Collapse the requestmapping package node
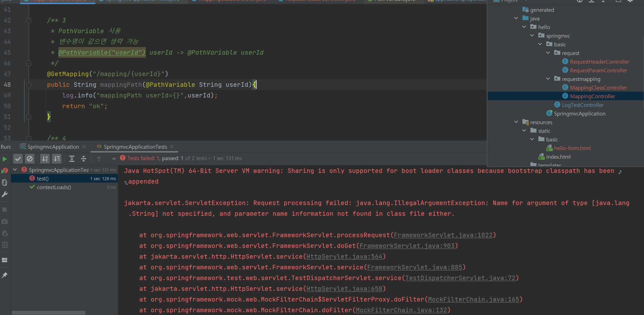The width and height of the screenshot is (644, 315). [548, 79]
